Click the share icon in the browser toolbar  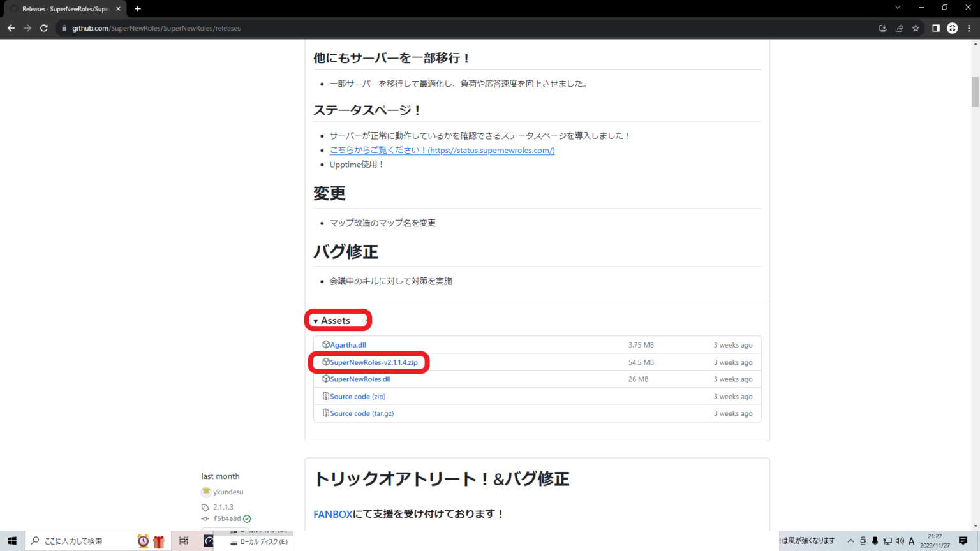tap(900, 28)
